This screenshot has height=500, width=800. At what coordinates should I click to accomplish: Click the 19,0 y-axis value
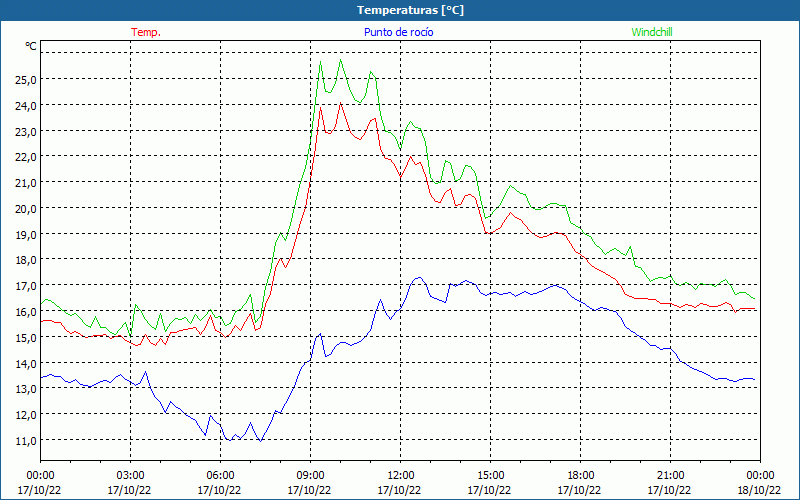(x=26, y=235)
